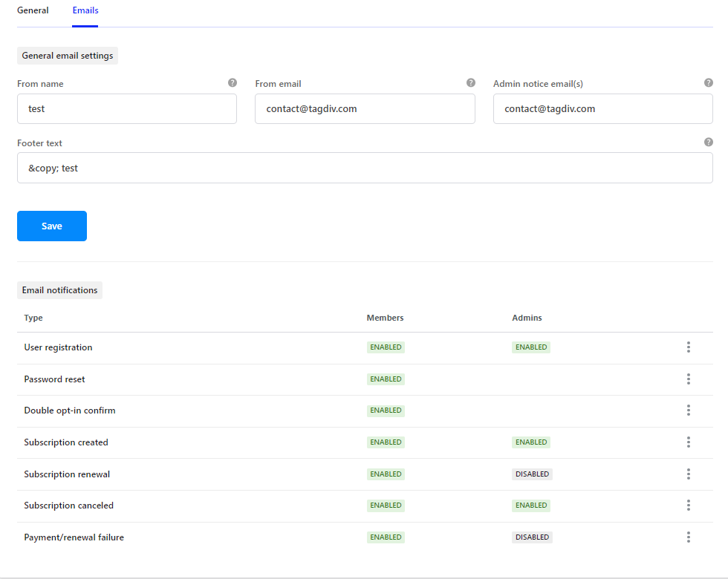Viewport: 728px width, 579px height.
Task: Click the Password reset row label
Action: pos(54,379)
